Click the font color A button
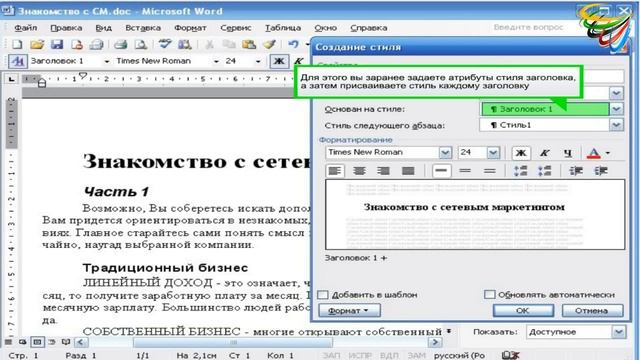 pyautogui.click(x=594, y=153)
